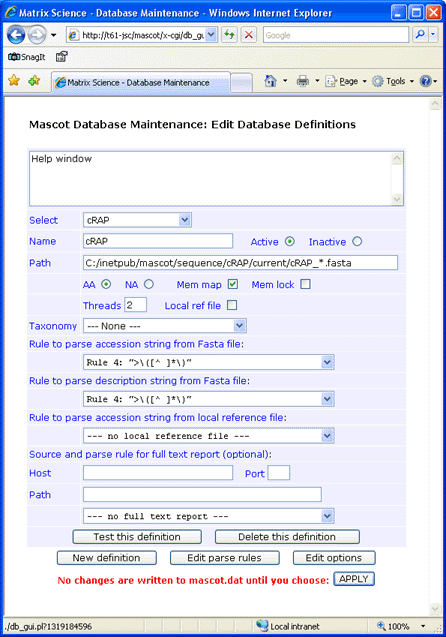Click the Internet Explorer title bar icon
Viewport: 446px width, 637px height.
tap(11, 13)
